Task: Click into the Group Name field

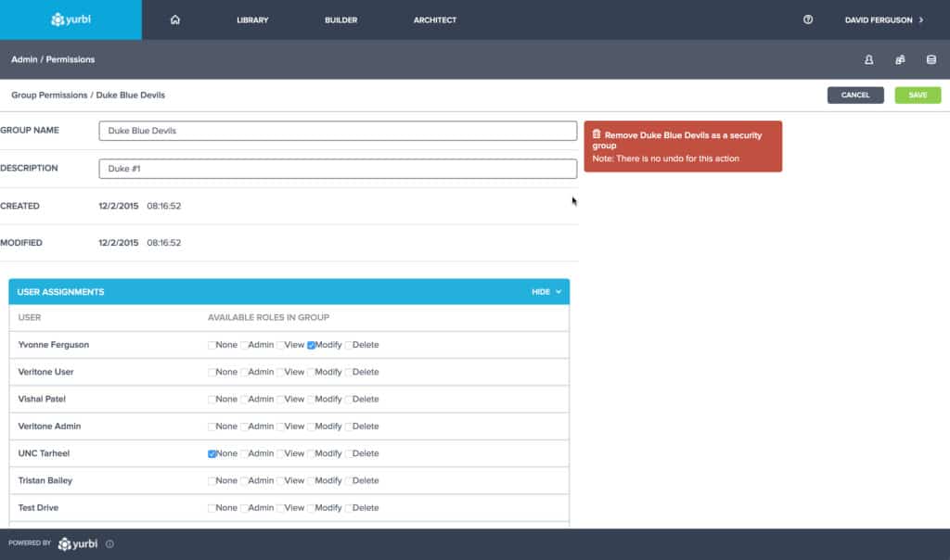Action: (338, 131)
